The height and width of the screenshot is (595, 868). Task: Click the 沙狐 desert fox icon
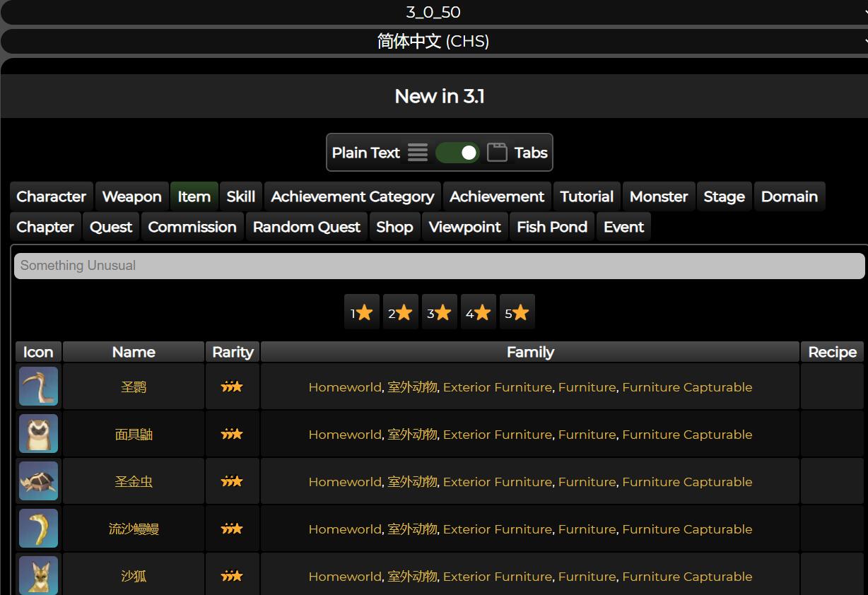38,575
